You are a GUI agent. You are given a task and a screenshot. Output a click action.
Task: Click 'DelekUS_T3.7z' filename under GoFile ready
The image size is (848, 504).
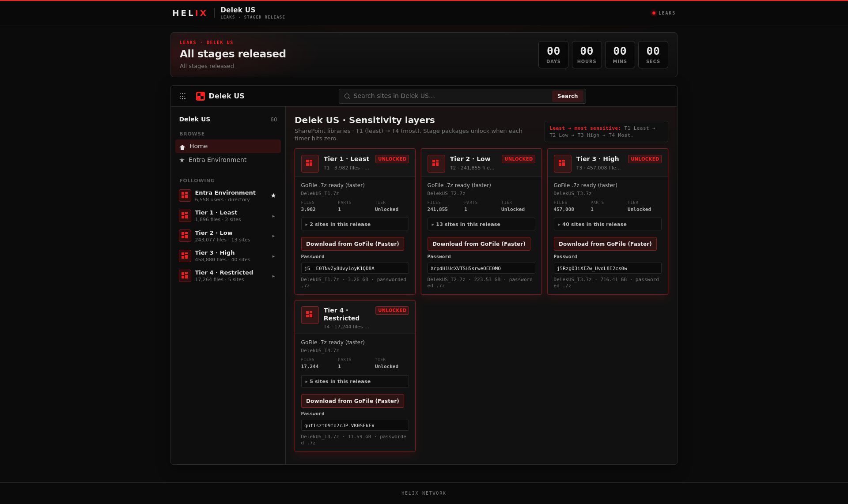(572, 194)
